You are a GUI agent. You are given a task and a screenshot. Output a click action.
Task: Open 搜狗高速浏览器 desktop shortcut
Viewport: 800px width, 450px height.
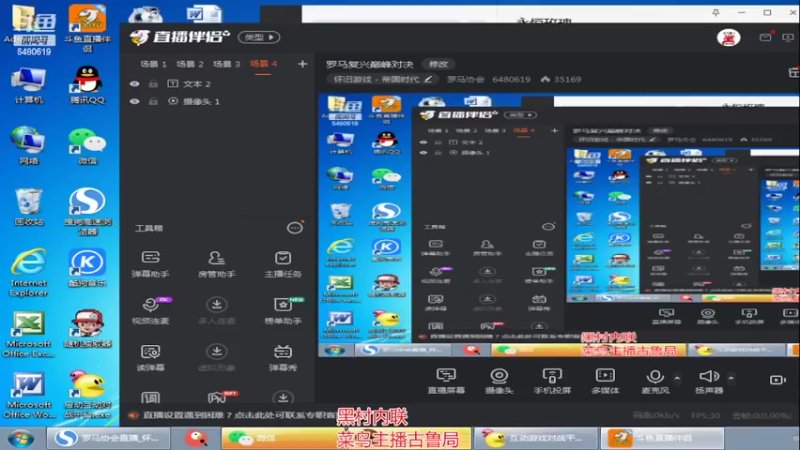click(x=87, y=211)
